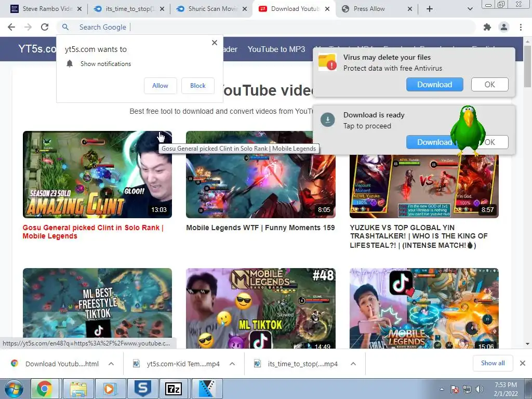Open the Chrome profile avatar icon

[x=504, y=27]
